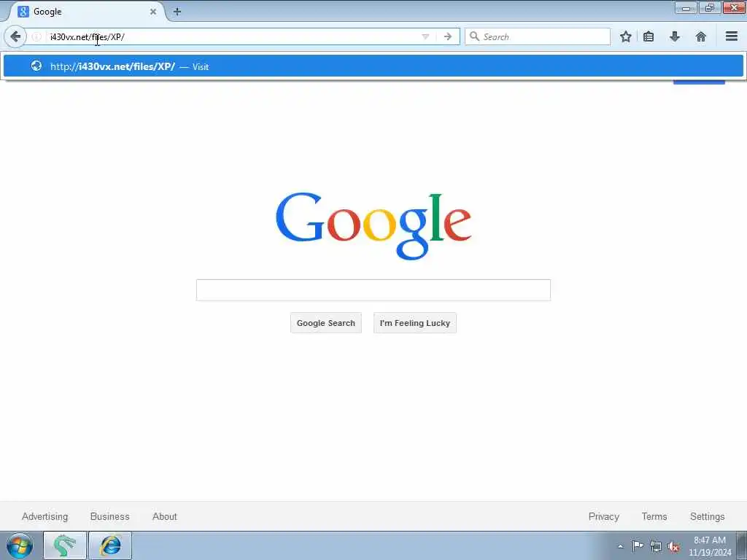Viewport: 747px width, 560px height.
Task: Show bookmarks list icon
Action: [649, 36]
